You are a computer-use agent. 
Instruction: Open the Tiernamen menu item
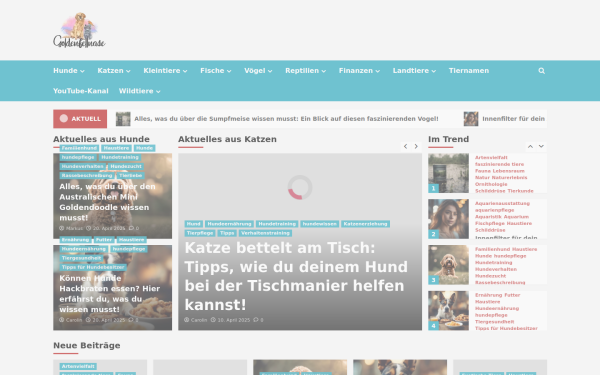pos(469,71)
